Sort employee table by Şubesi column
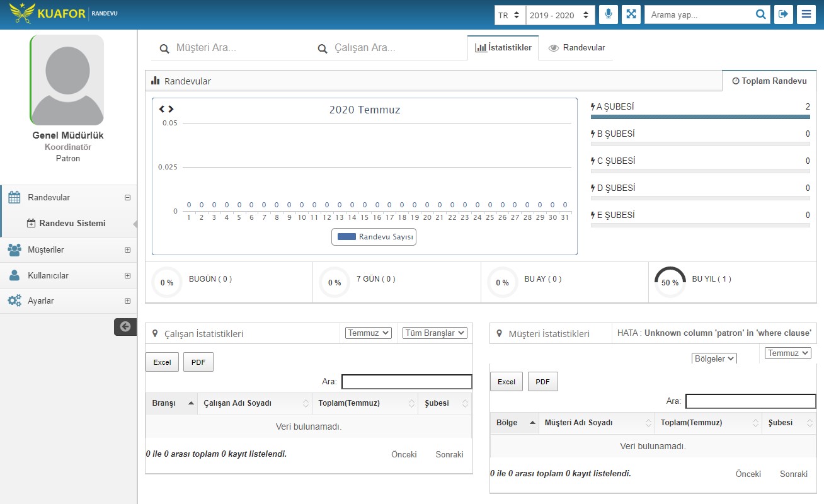824x504 pixels. click(x=445, y=403)
